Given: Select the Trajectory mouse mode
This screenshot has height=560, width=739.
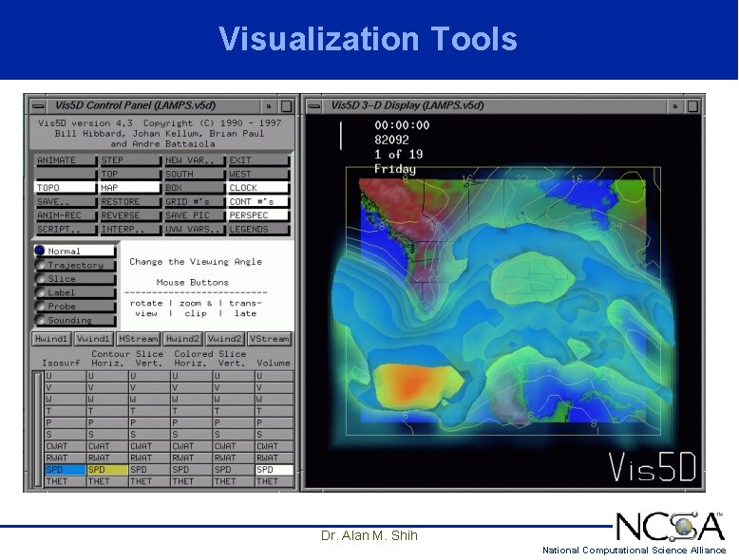Looking at the screenshot, I should [x=75, y=265].
